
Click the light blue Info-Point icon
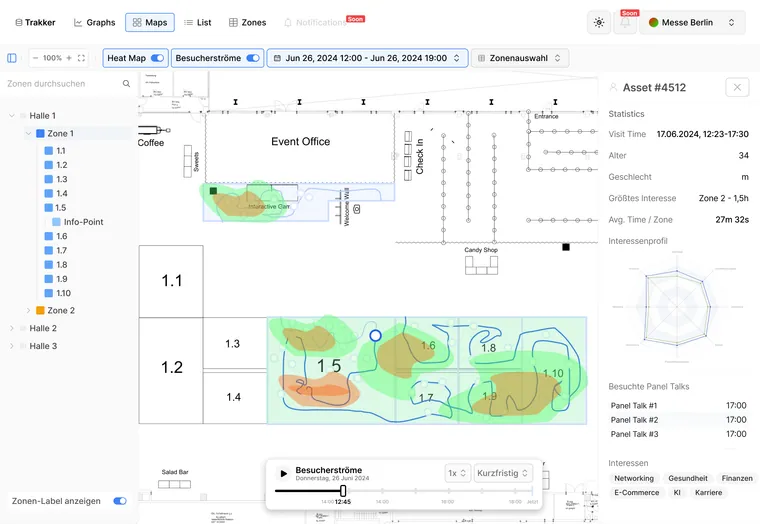pyautogui.click(x=56, y=222)
